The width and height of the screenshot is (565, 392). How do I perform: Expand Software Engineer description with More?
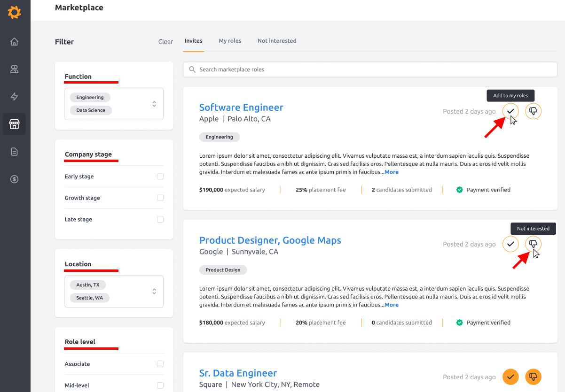tap(392, 172)
